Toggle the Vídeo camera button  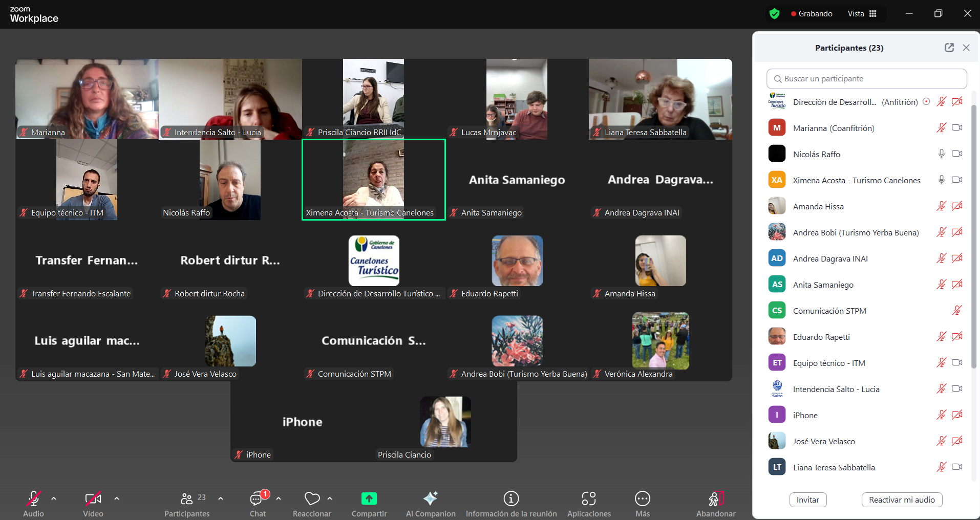click(93, 499)
